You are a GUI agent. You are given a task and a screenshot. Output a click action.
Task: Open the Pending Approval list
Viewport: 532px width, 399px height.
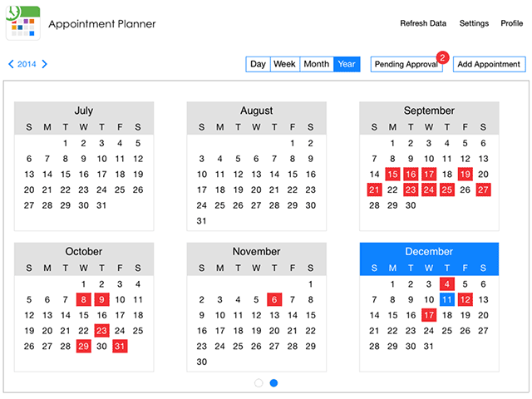(x=406, y=64)
